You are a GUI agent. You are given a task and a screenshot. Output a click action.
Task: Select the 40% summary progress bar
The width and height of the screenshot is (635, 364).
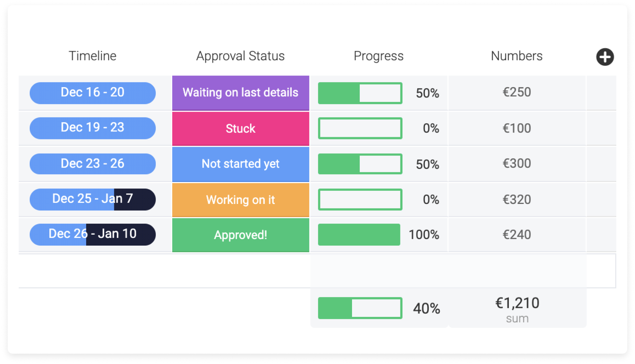(x=360, y=308)
